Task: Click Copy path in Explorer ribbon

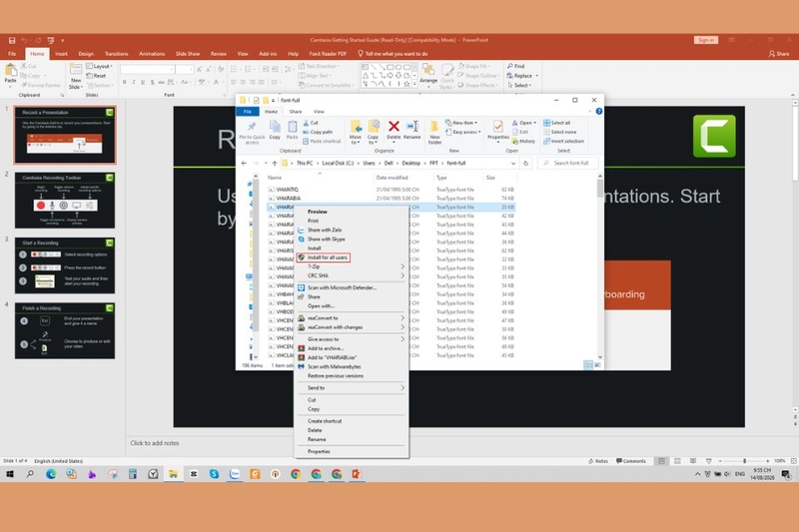Action: click(318, 132)
